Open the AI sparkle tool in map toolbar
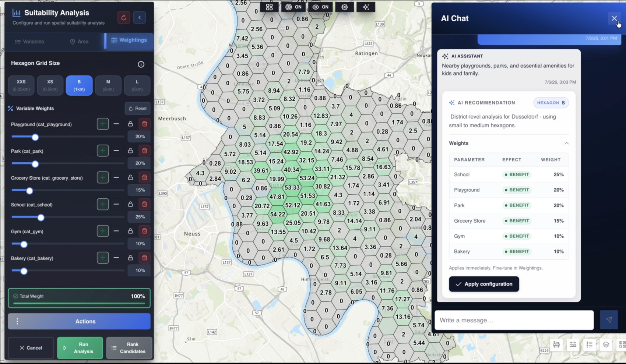 click(x=366, y=7)
